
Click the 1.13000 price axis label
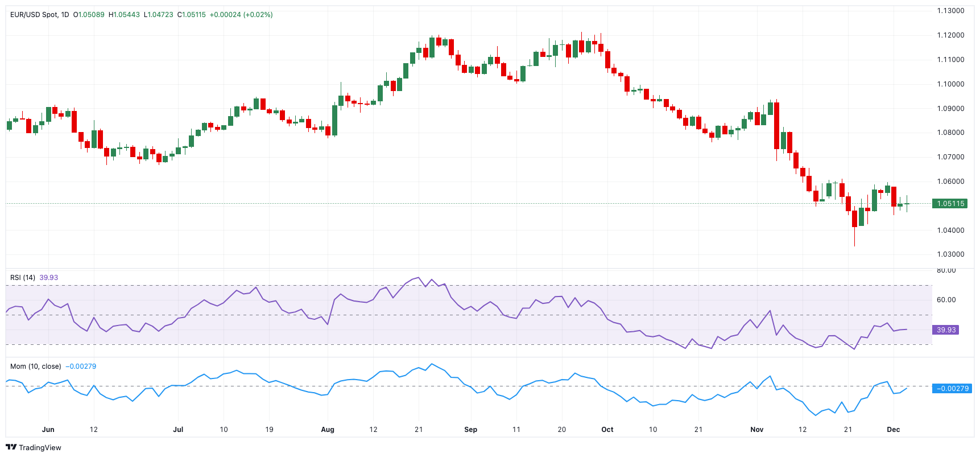(950, 11)
